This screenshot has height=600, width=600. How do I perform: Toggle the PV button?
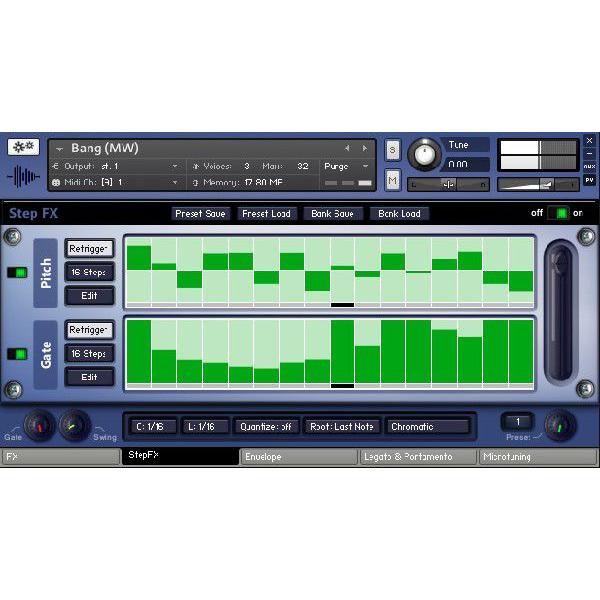click(589, 180)
